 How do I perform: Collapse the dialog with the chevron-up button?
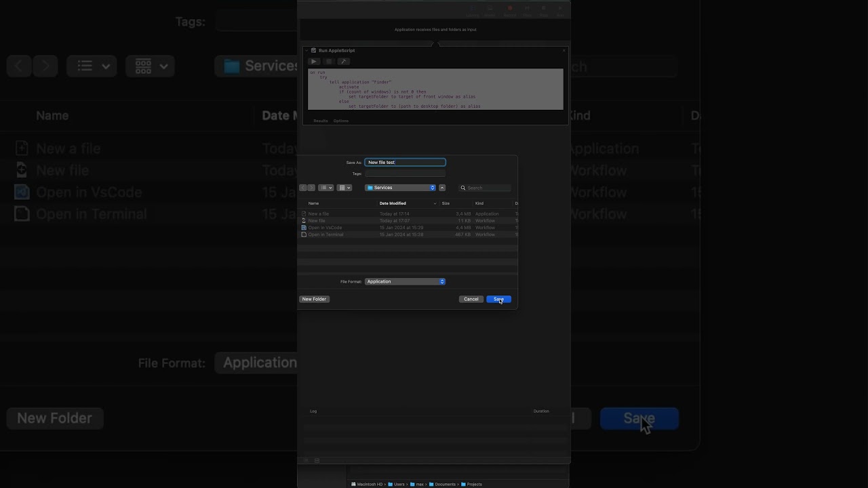point(442,188)
